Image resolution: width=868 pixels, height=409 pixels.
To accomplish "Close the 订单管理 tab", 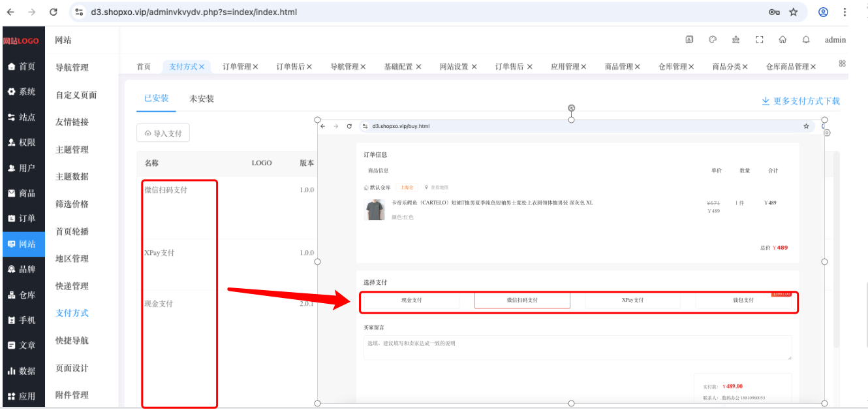I will coord(256,67).
